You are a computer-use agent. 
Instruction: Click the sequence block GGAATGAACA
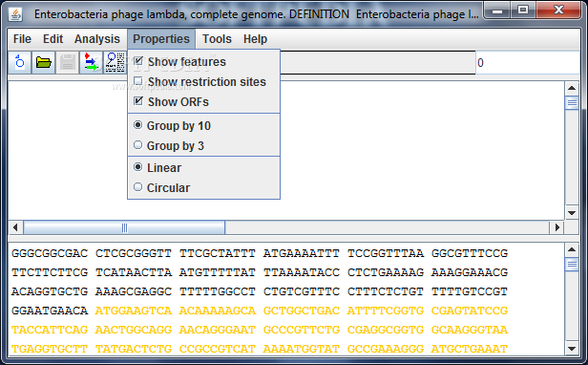(50, 311)
